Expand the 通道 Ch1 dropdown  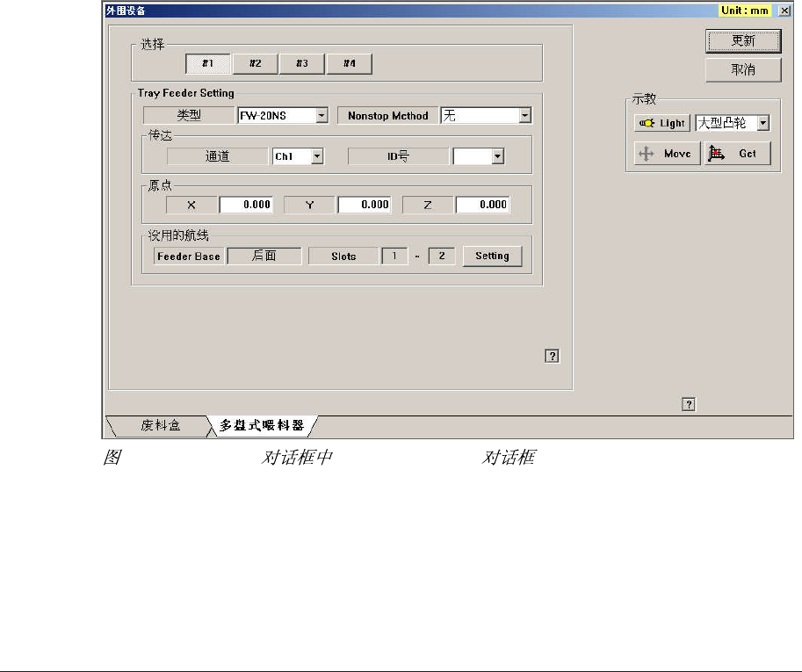[x=317, y=156]
